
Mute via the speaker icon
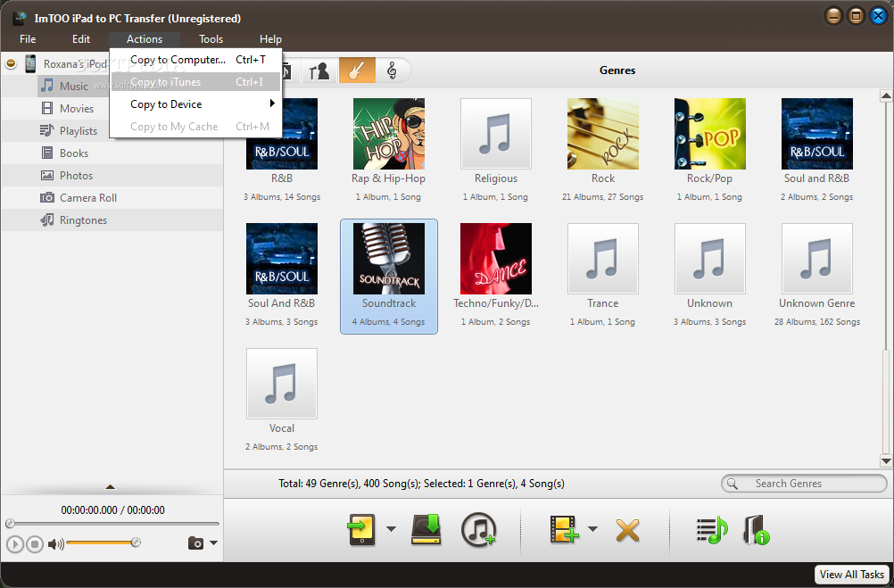[x=55, y=544]
